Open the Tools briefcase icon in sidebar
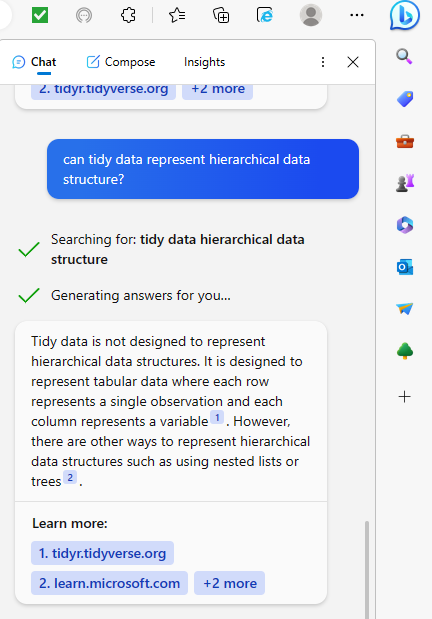The width and height of the screenshot is (432, 619). [405, 141]
